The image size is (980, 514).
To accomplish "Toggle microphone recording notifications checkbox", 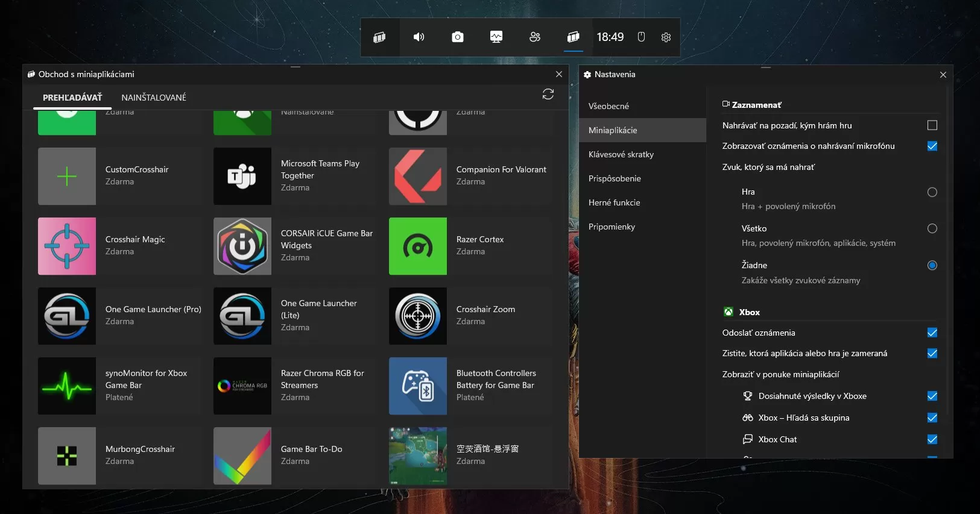I will pos(932,146).
